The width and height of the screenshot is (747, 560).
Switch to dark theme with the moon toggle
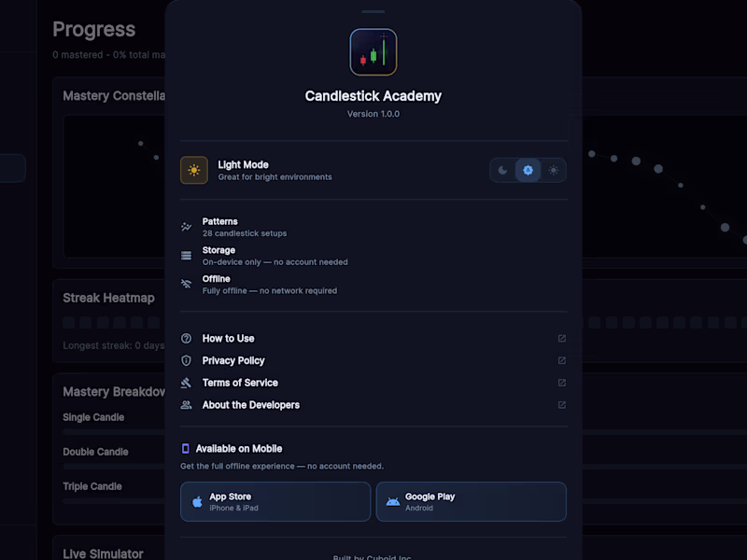(501, 170)
